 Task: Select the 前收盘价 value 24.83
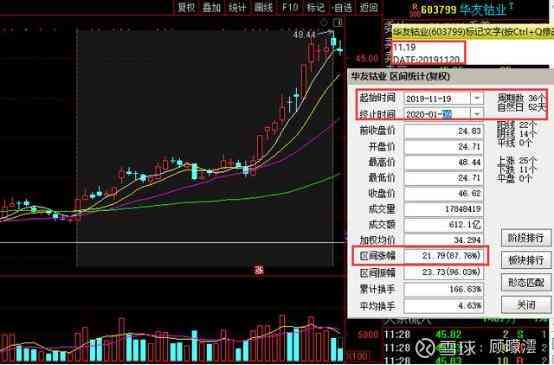(x=443, y=131)
